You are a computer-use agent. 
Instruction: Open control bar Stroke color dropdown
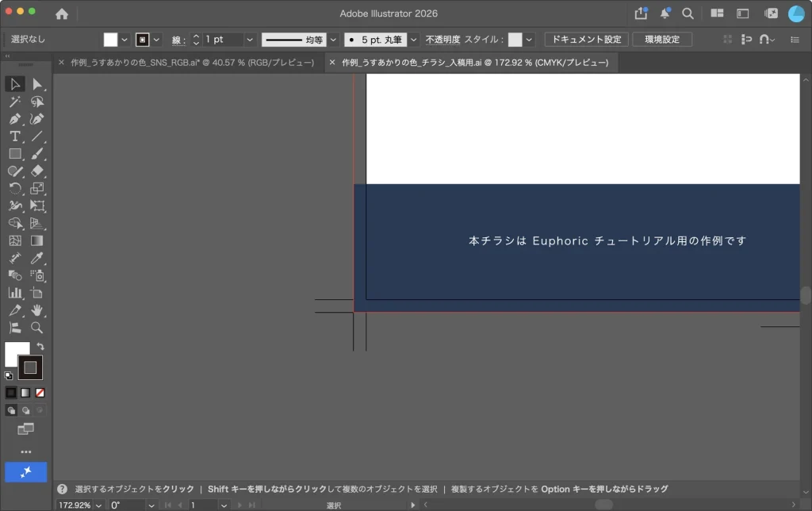tap(156, 40)
